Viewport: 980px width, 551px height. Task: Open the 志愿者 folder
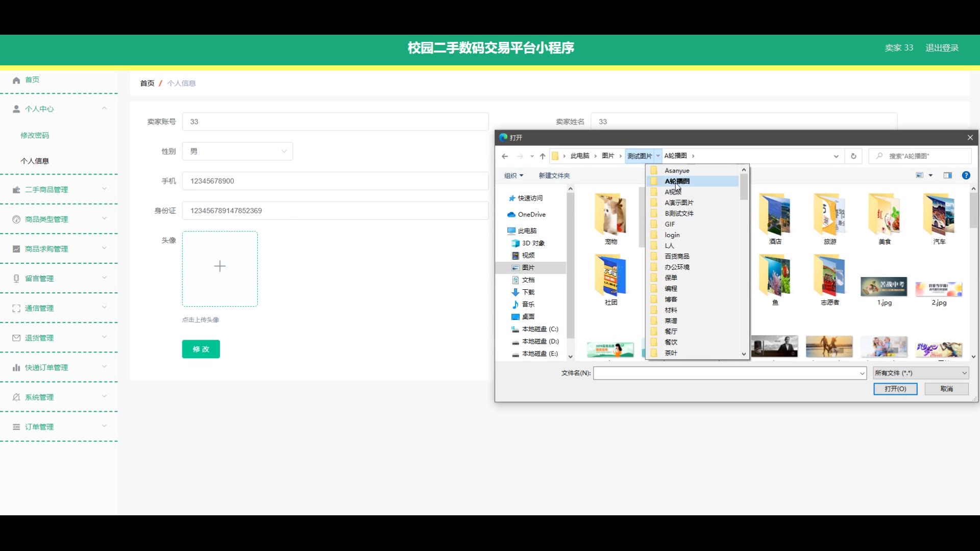click(830, 280)
